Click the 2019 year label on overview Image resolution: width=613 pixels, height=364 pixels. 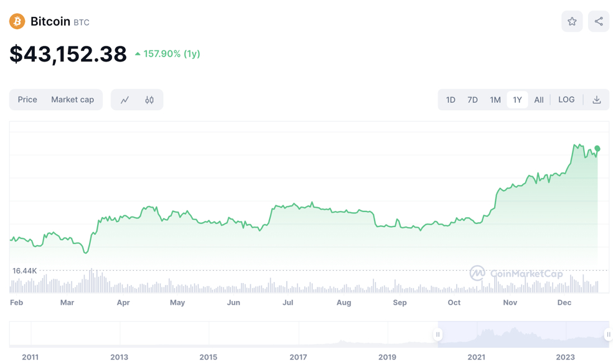[x=388, y=357]
